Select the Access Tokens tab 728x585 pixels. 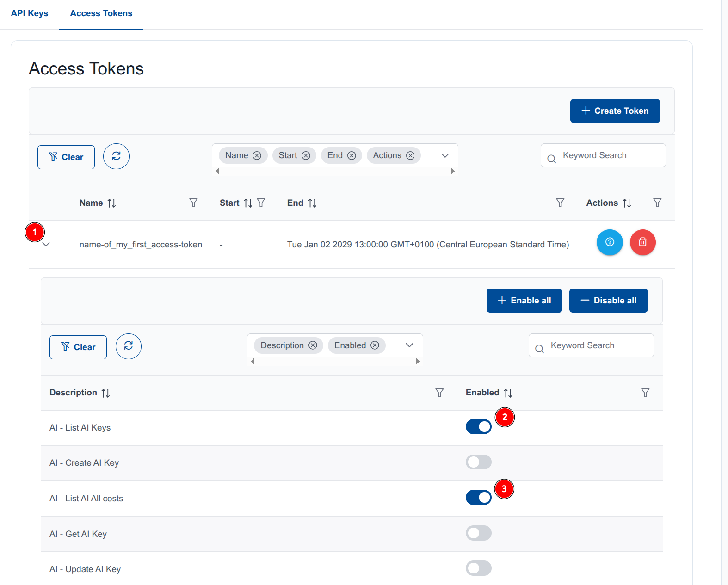[x=101, y=13]
